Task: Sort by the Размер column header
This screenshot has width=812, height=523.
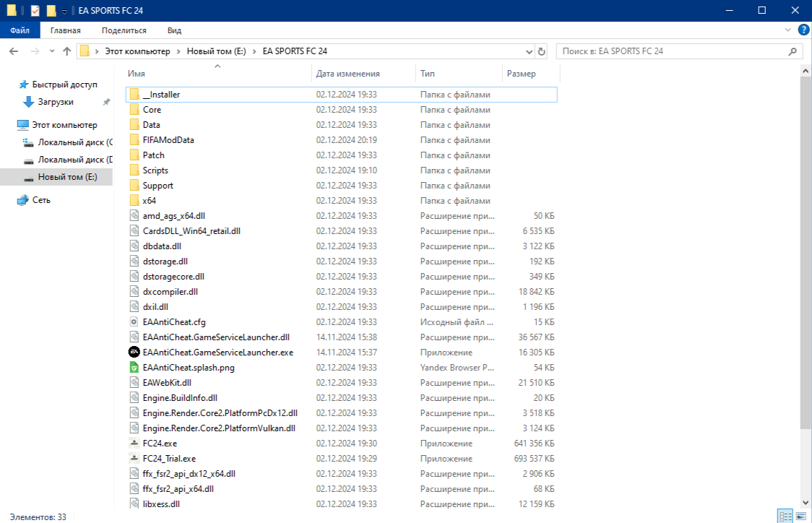Action: (522, 74)
